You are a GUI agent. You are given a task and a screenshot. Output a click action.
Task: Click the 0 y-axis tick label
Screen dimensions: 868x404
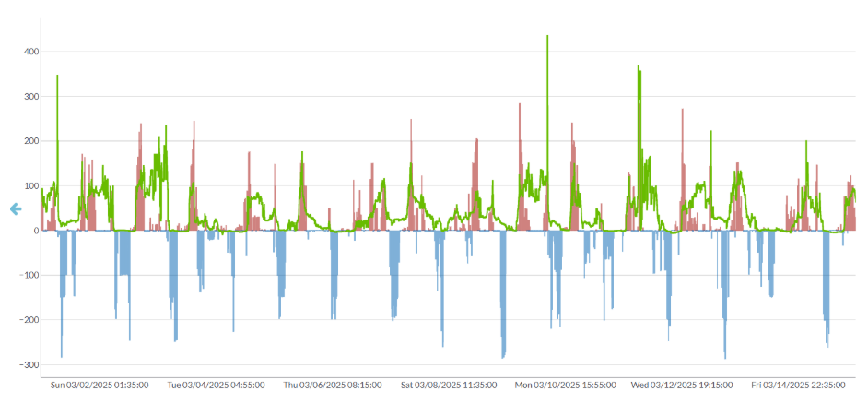click(33, 232)
